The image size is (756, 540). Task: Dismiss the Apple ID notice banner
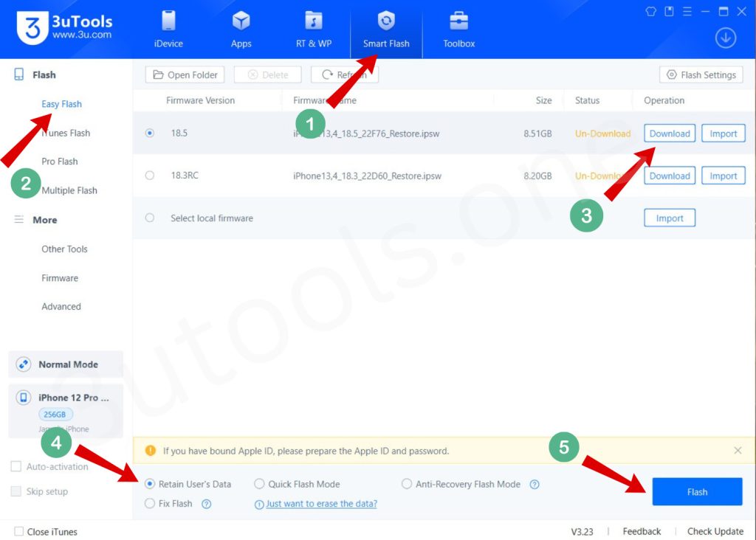(x=738, y=451)
